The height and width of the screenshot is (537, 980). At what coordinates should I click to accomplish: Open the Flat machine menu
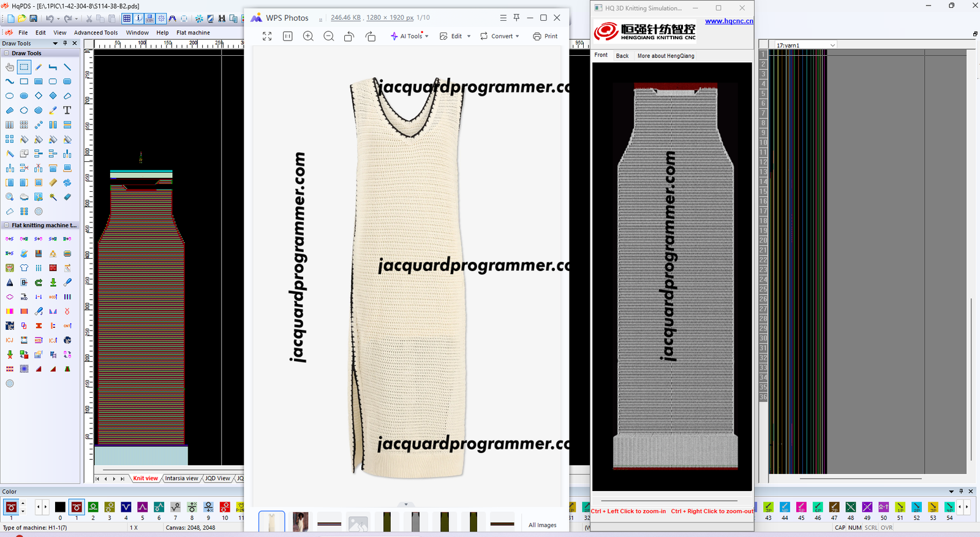193,32
